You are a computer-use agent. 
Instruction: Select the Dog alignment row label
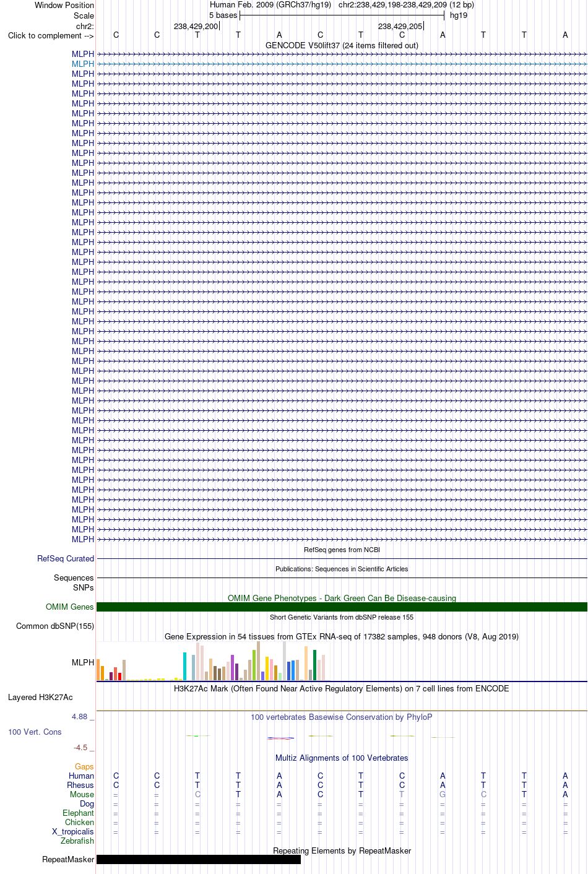87,803
